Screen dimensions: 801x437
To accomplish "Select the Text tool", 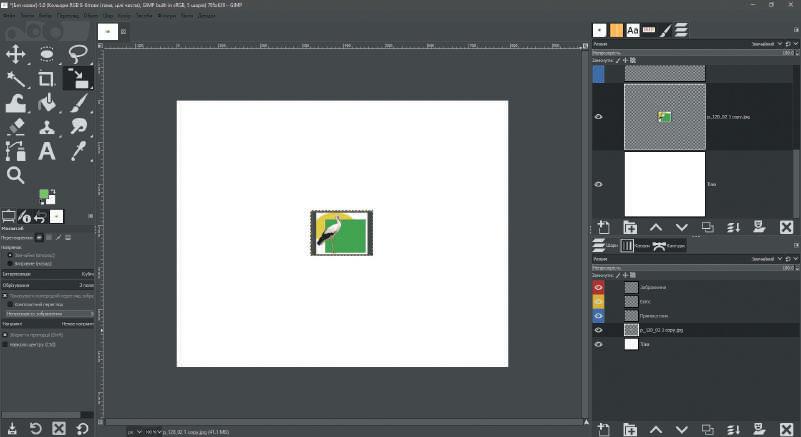I will (x=46, y=151).
